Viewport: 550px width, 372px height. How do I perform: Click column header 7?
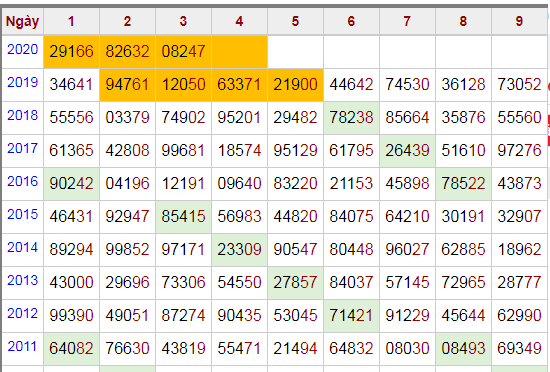click(407, 21)
